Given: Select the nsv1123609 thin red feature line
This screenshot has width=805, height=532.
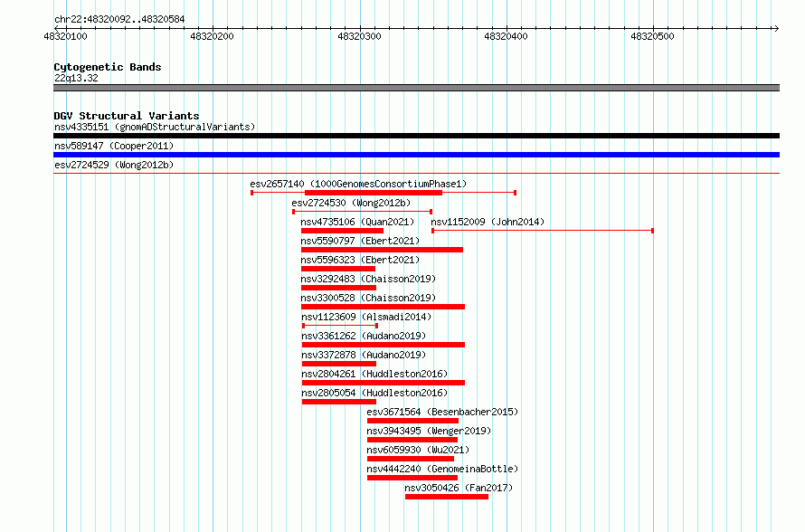Looking at the screenshot, I should [340, 326].
